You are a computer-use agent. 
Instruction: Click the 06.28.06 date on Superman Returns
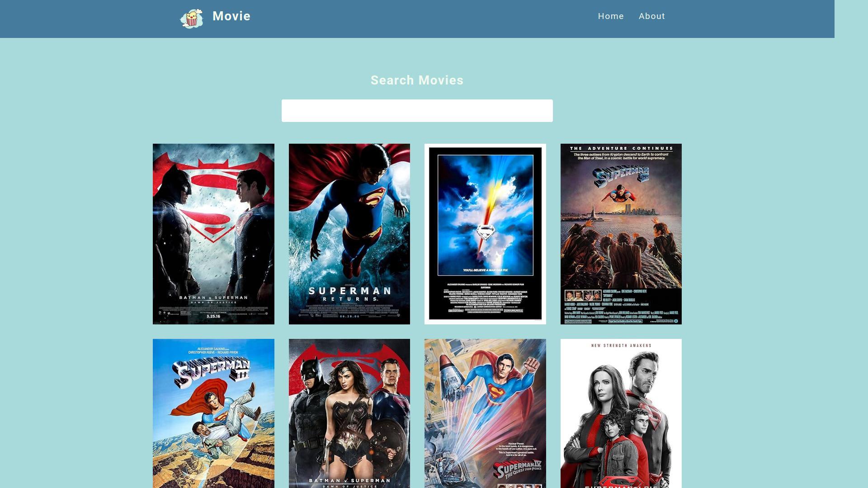click(349, 316)
